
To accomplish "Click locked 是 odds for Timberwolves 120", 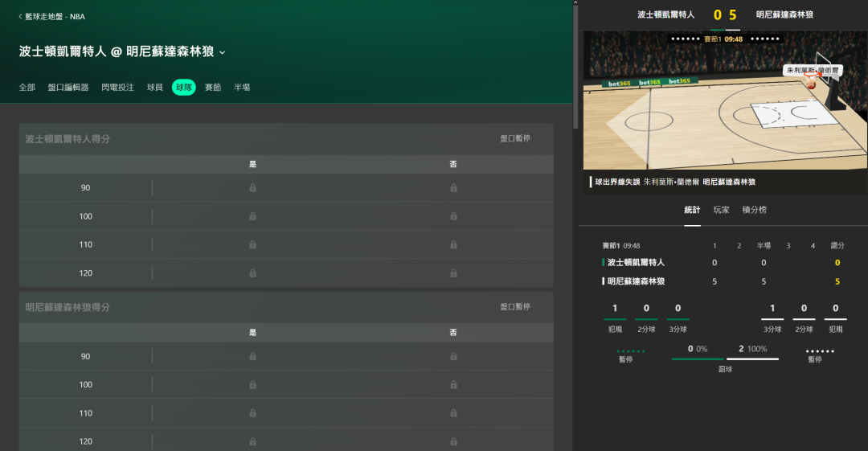I will (252, 441).
